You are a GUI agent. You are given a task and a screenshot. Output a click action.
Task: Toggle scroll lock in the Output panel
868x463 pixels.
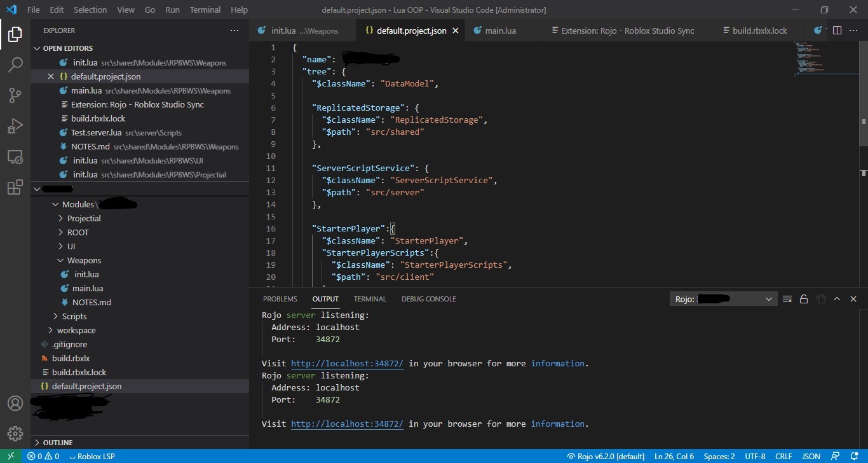[803, 298]
